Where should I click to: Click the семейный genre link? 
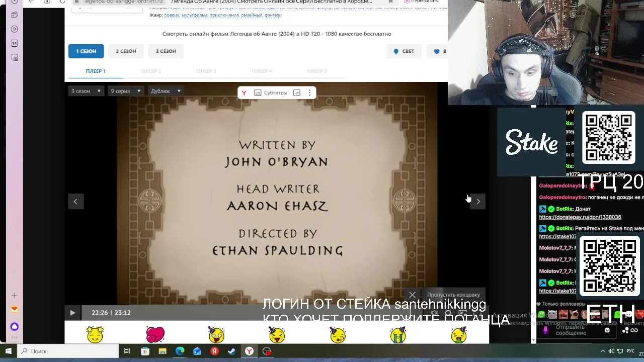point(252,15)
